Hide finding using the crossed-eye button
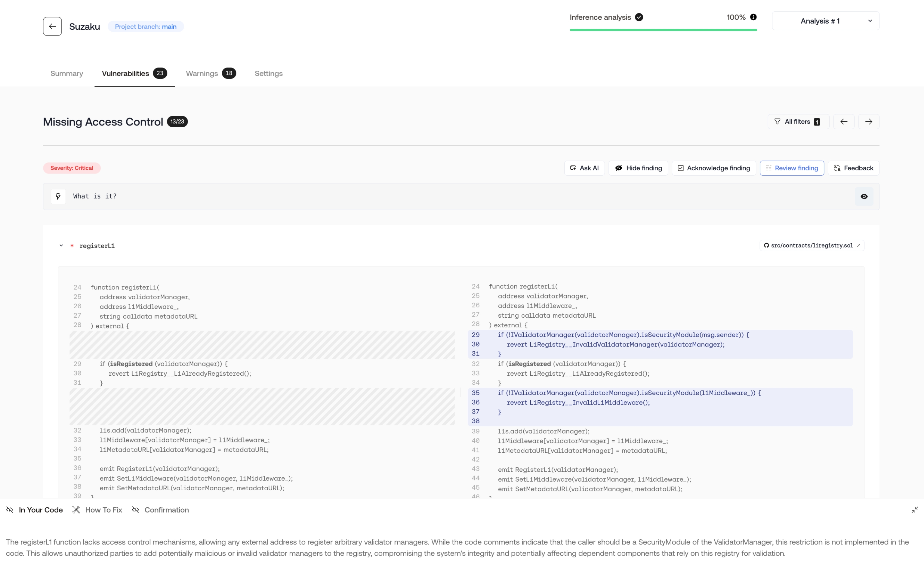Screen dimensions: 924x564 point(638,168)
